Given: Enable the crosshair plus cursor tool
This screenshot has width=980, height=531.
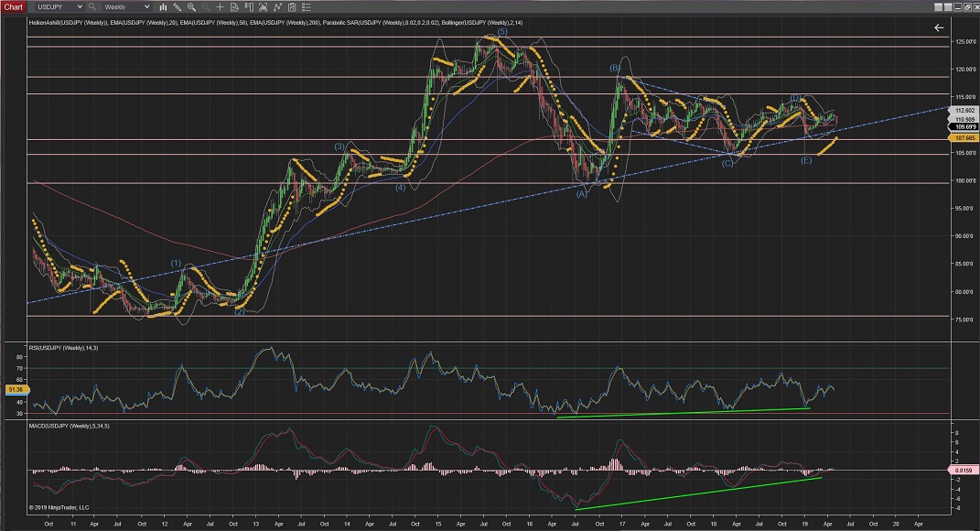Looking at the screenshot, I should pos(221,6).
